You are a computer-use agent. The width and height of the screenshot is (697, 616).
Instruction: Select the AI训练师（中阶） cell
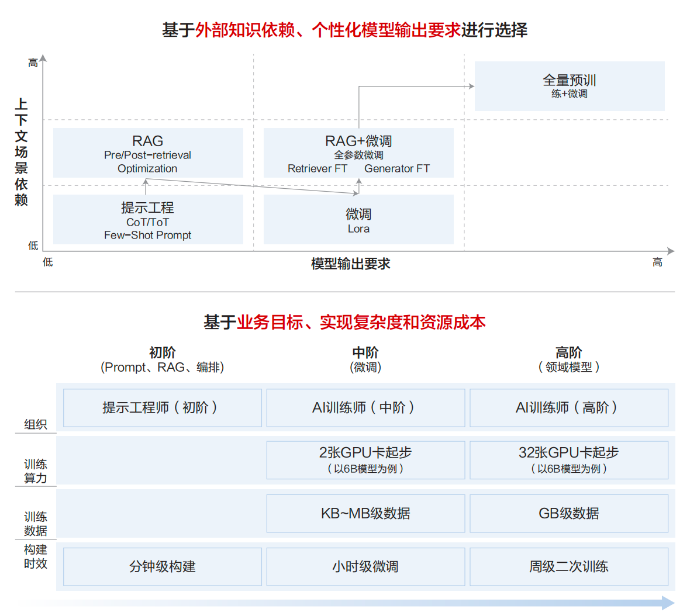click(x=365, y=407)
